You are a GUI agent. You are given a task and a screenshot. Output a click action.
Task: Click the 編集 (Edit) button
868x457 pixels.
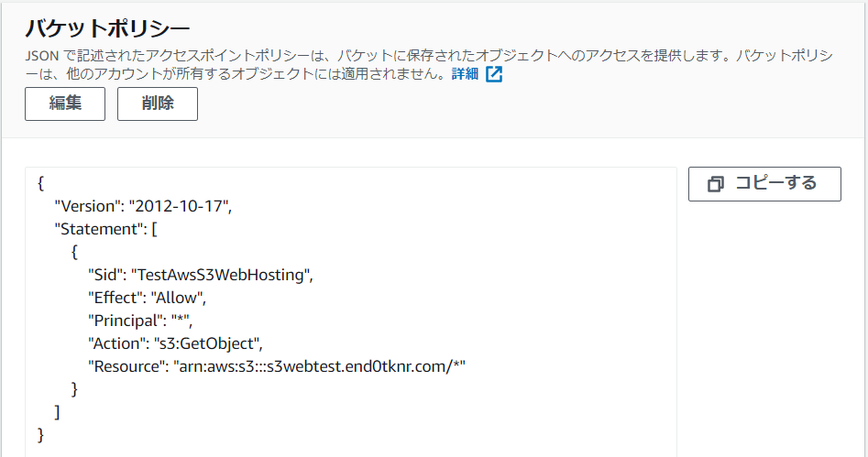click(65, 103)
